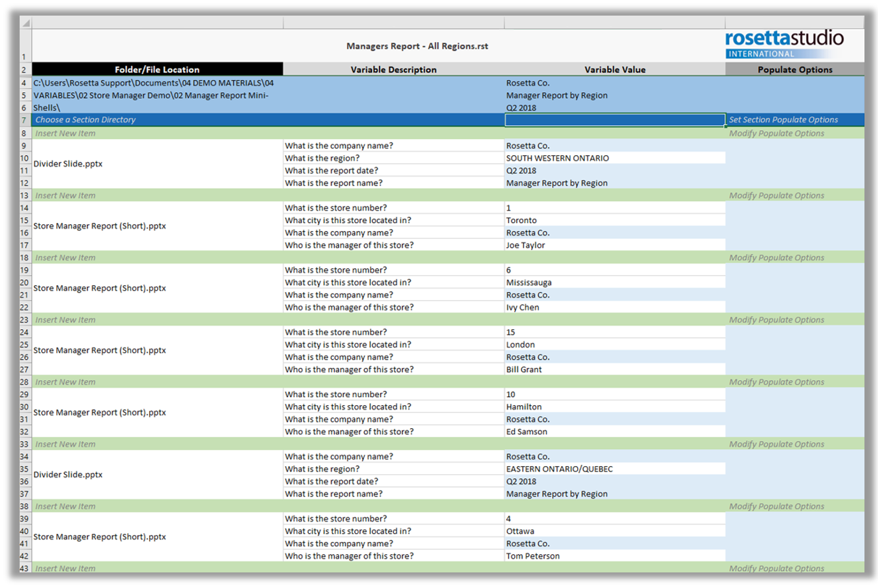Image resolution: width=878 pixels, height=588 pixels.
Task: Click Insert New Item in row 33
Action: pyautogui.click(x=65, y=444)
